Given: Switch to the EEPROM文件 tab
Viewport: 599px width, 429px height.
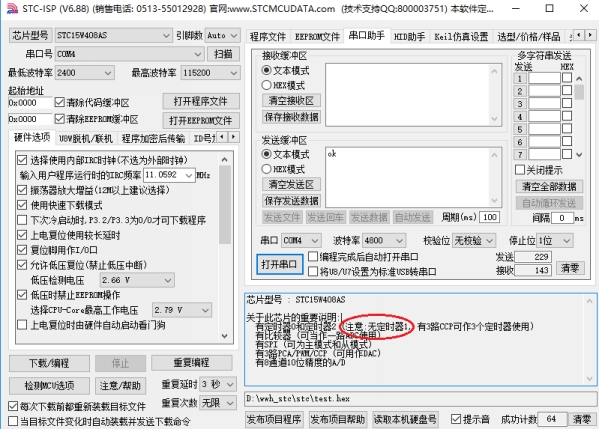Looking at the screenshot, I should click(317, 36).
